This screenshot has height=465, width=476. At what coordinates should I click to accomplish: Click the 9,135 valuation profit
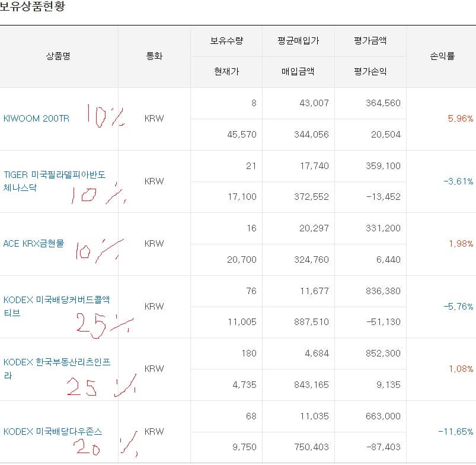pyautogui.click(x=389, y=385)
